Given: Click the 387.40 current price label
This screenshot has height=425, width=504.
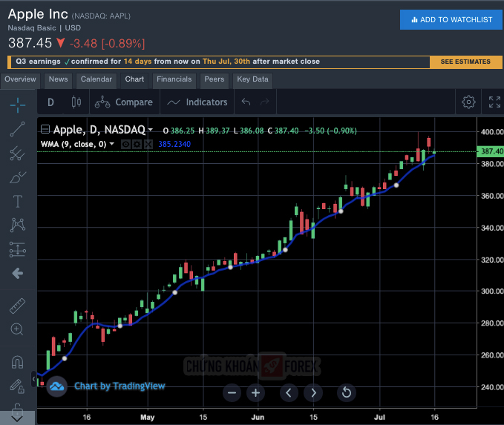Looking at the screenshot, I should [491, 151].
